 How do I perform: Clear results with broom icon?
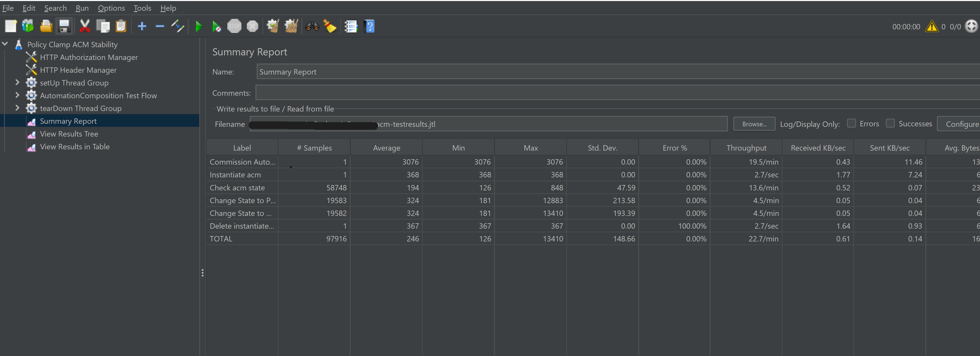273,26
